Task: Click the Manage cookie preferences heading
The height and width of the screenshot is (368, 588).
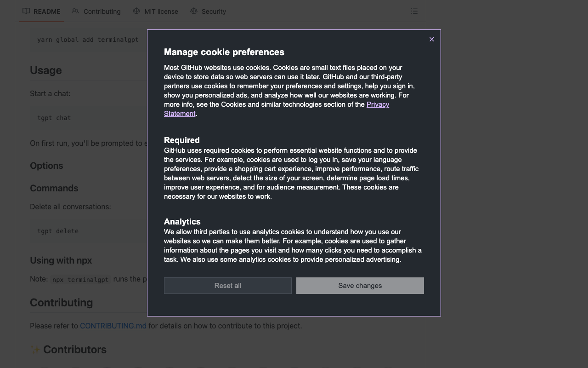Action: [224, 52]
